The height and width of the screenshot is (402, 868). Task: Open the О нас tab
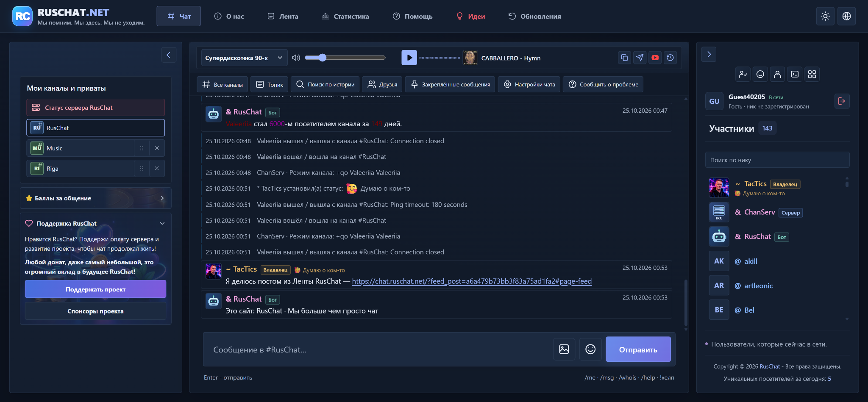(229, 16)
